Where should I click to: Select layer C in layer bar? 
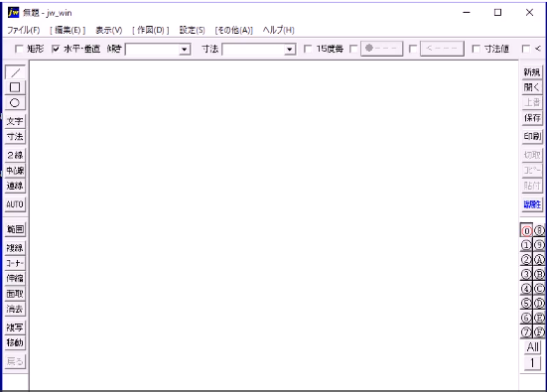pyautogui.click(x=539, y=289)
